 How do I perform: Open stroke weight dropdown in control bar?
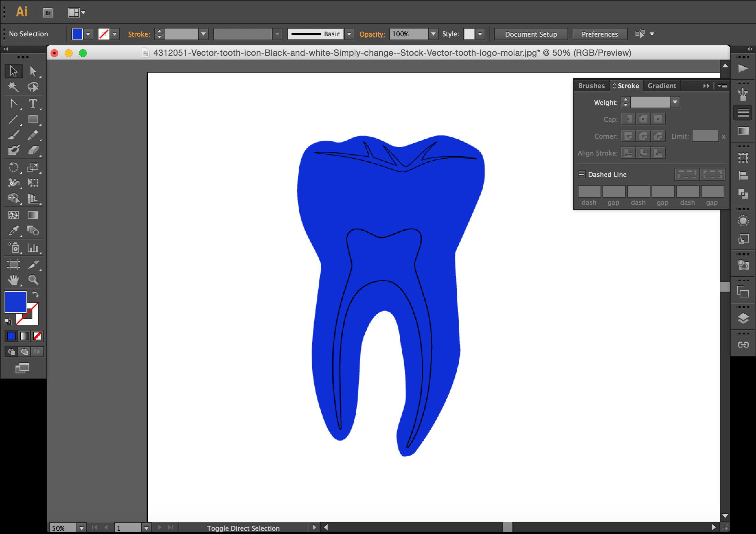[203, 34]
